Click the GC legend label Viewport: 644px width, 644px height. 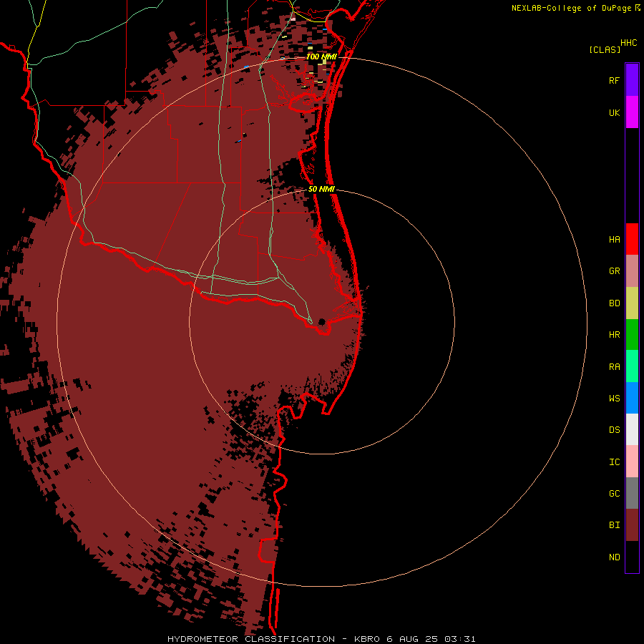click(x=615, y=493)
